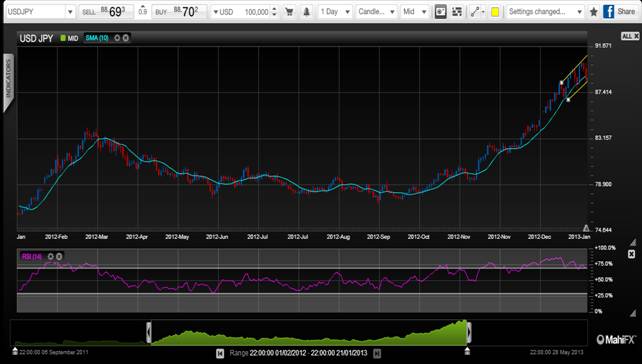Open the vertical INDICATORS side tab
642x364 pixels.
click(9, 82)
